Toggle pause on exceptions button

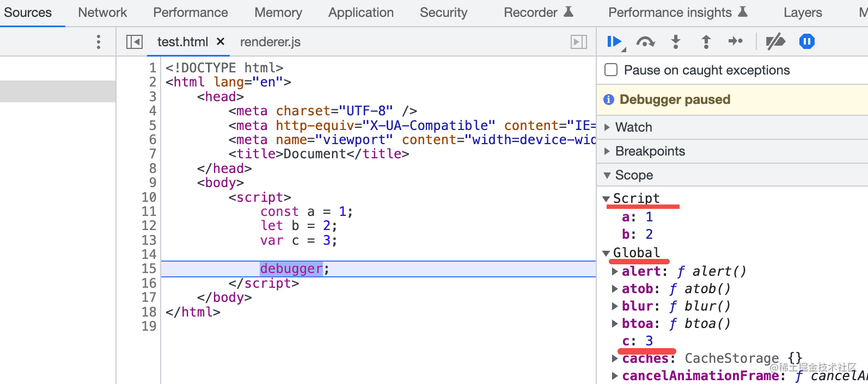click(x=807, y=42)
